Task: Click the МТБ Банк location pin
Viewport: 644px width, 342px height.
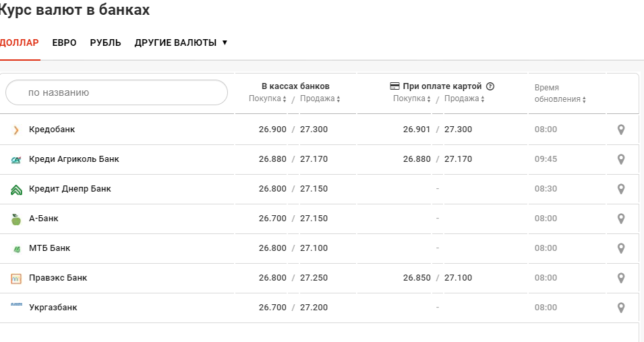Action: [x=621, y=248]
